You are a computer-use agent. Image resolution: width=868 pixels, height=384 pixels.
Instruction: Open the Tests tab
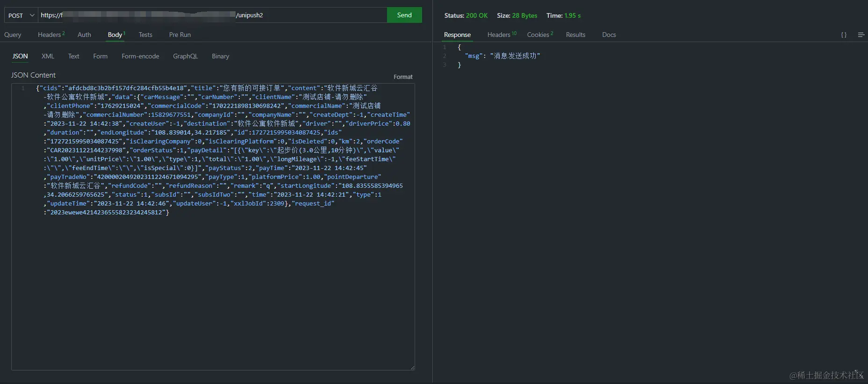(x=145, y=35)
